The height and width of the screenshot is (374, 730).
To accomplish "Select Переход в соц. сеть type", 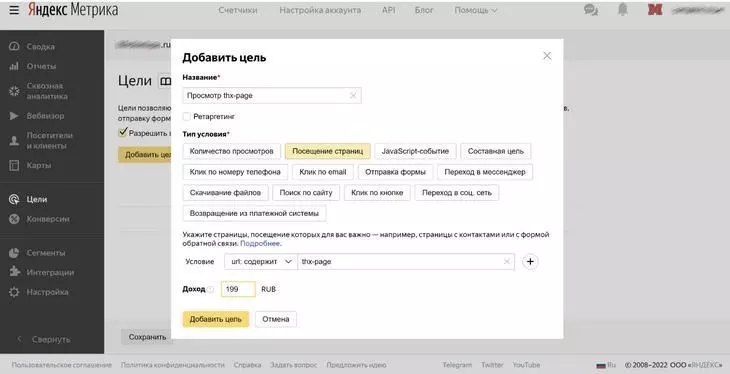I will coord(457,192).
